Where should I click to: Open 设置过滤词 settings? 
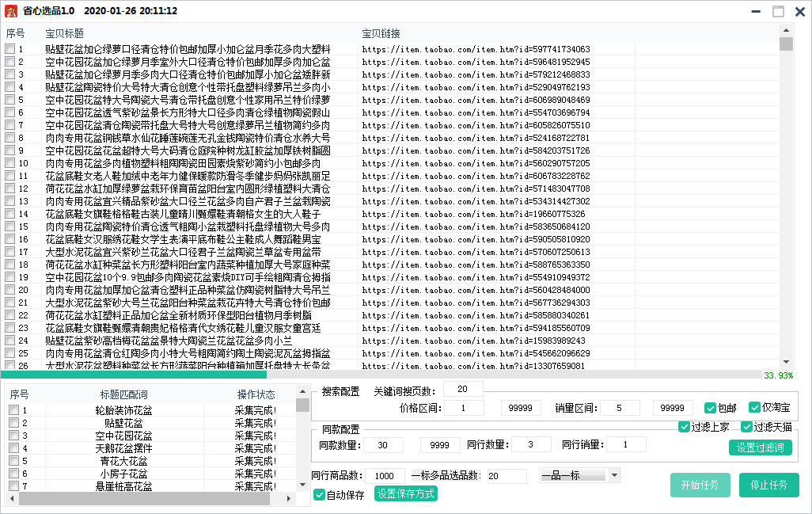click(x=760, y=447)
